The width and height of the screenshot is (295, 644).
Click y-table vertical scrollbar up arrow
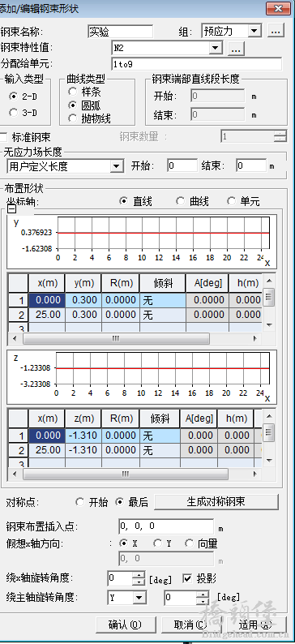click(x=269, y=281)
